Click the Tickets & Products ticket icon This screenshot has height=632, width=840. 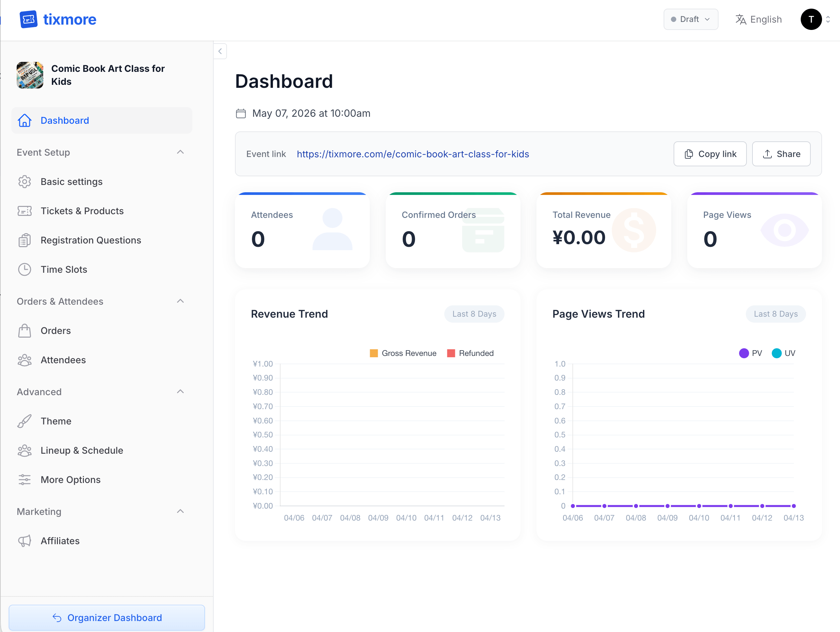click(x=24, y=211)
